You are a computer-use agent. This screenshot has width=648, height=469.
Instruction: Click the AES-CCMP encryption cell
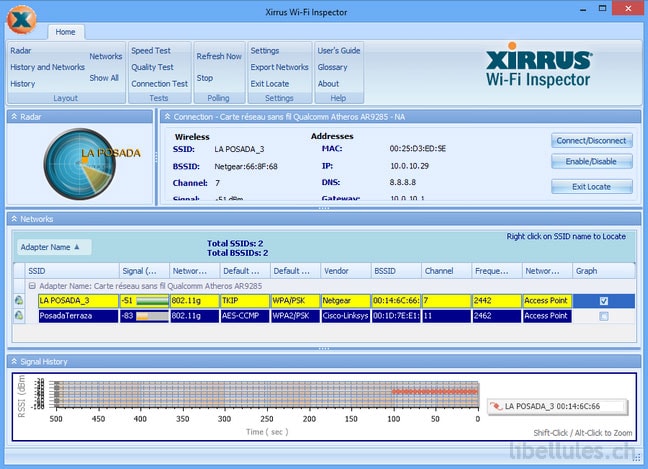coord(245,316)
